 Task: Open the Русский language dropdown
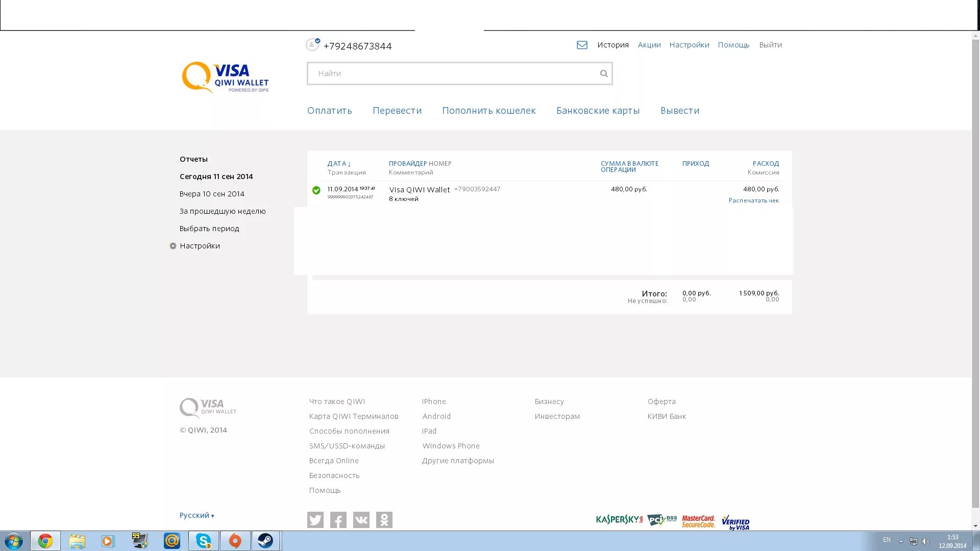point(197,515)
